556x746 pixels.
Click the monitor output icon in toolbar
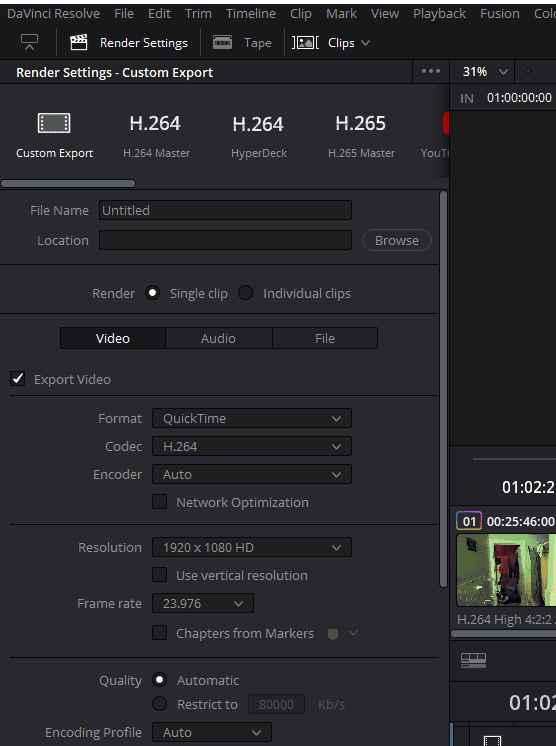[29, 42]
